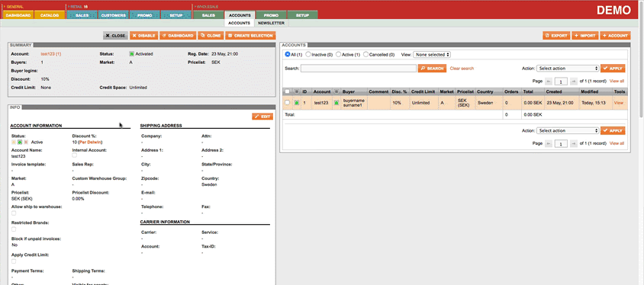Screen dimensions: 644x285
Task: Click the page number field above the table
Action: 561,82
